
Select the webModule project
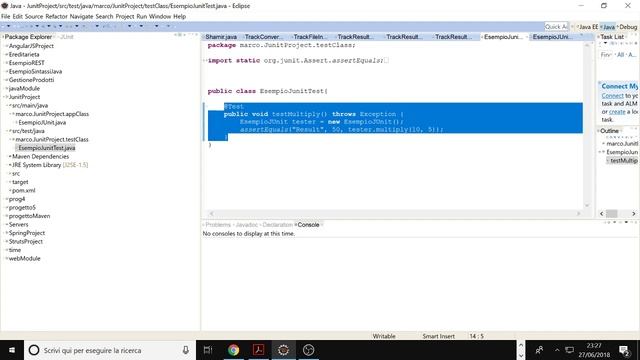coord(24,259)
